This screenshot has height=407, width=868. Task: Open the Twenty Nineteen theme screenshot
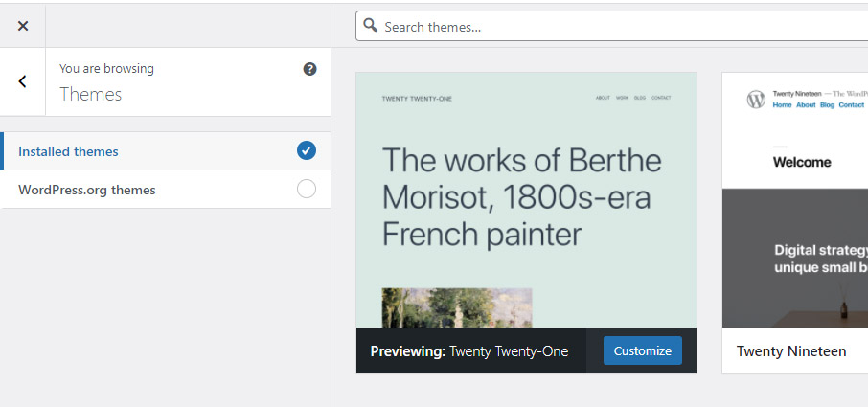[795, 200]
